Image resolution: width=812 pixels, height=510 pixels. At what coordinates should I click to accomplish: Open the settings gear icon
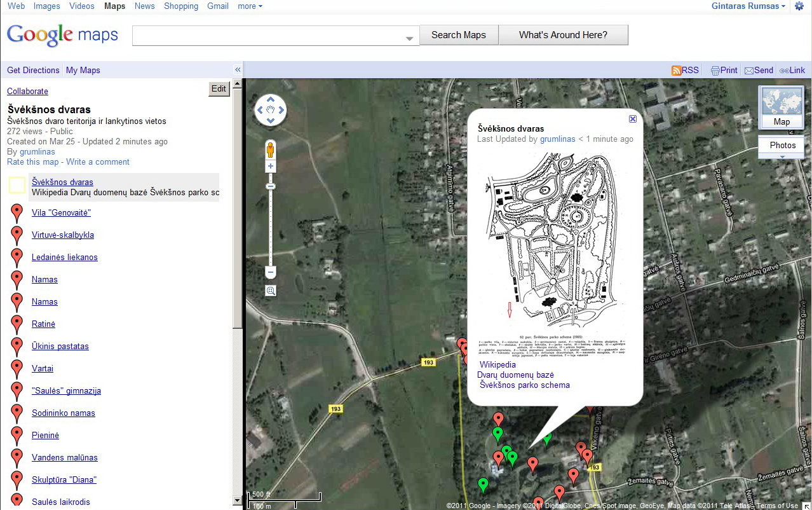coord(799,6)
